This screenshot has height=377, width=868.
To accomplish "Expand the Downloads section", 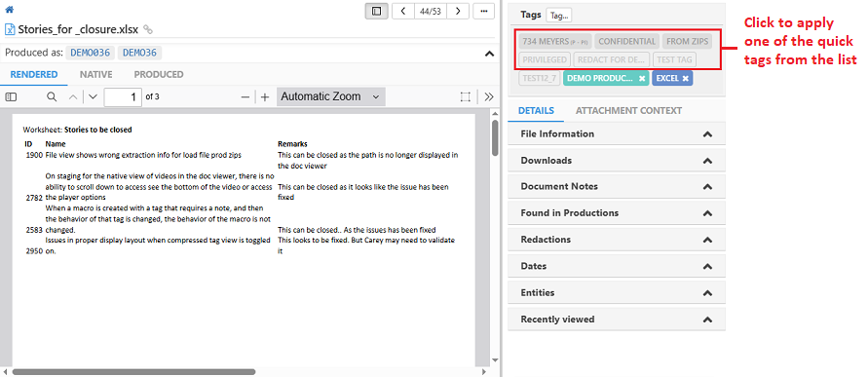I will (x=616, y=161).
